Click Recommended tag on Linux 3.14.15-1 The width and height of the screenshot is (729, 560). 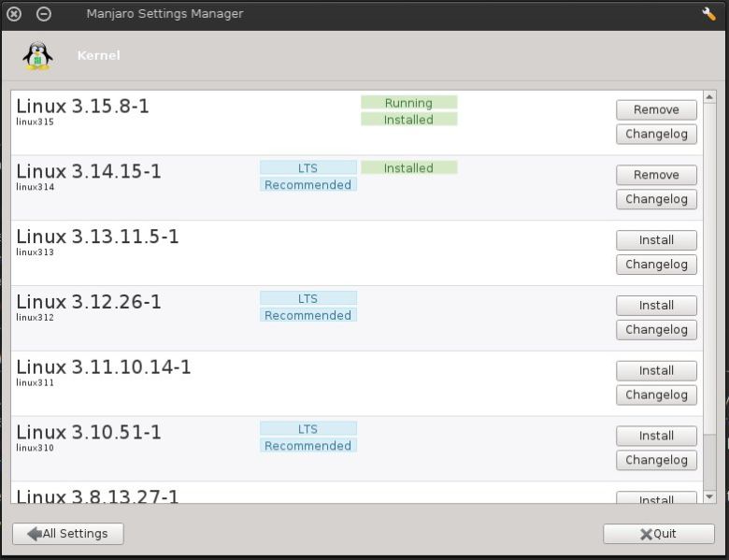308,185
